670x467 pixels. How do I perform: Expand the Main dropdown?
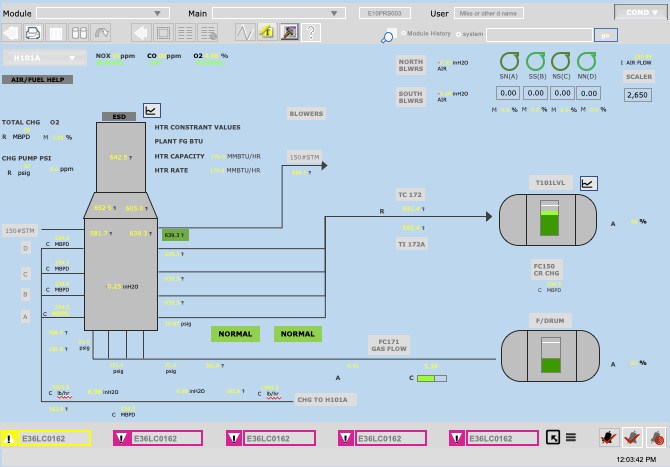click(x=279, y=13)
